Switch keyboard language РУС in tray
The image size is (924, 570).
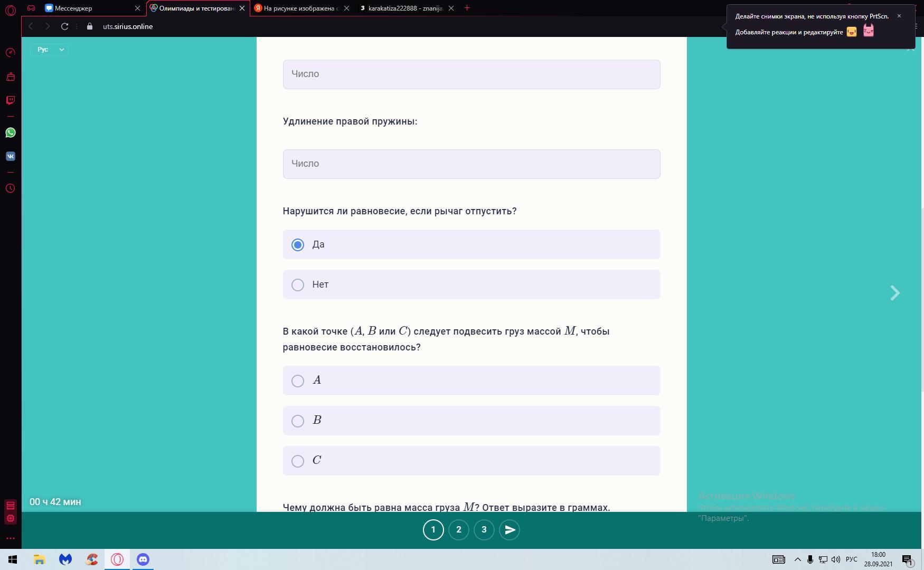pyautogui.click(x=851, y=559)
